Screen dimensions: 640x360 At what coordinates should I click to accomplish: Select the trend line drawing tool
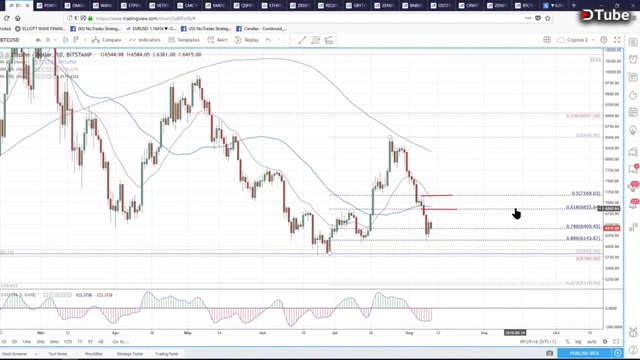click(302, 40)
